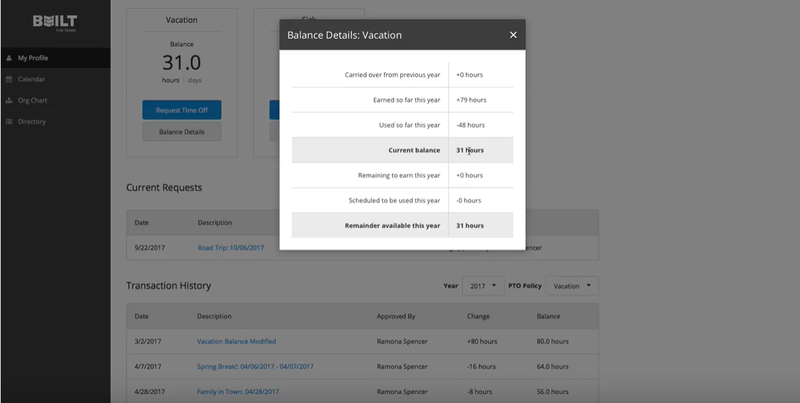Click the 'Current balance' row label
This screenshot has width=800, height=403.
coord(414,150)
